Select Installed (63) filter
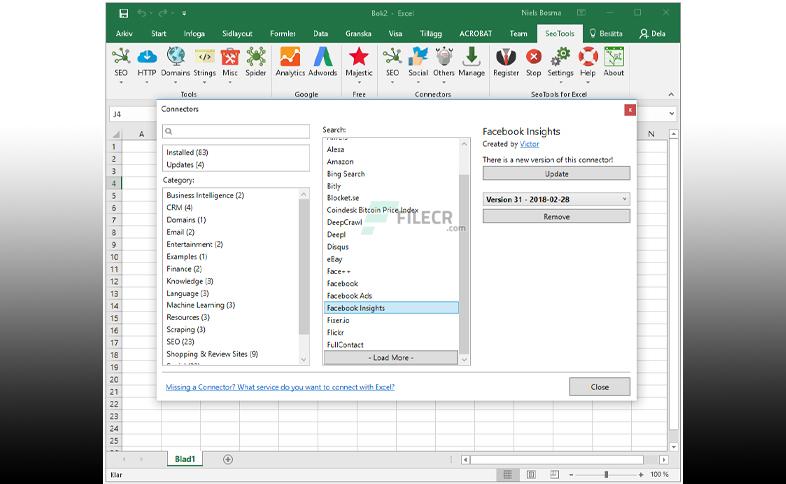This screenshot has width=786, height=484. pos(187,152)
